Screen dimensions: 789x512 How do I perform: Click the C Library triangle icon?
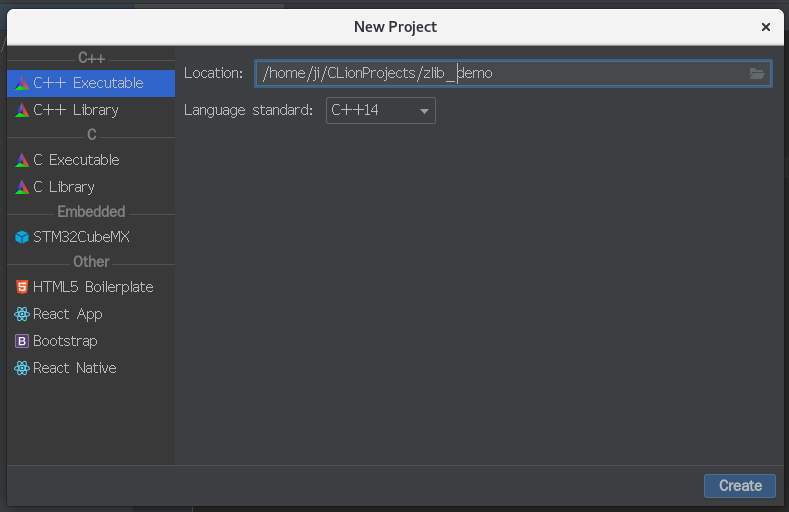(22, 187)
